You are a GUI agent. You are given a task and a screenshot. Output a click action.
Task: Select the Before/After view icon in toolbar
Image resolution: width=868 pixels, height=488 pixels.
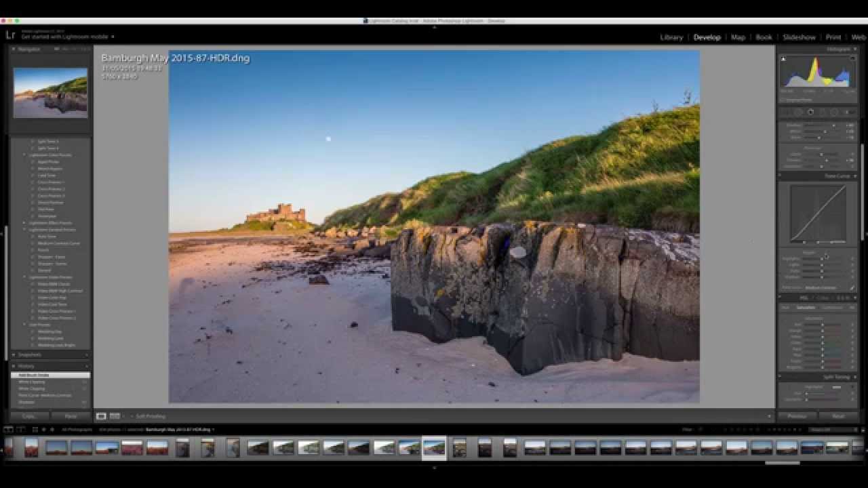115,416
